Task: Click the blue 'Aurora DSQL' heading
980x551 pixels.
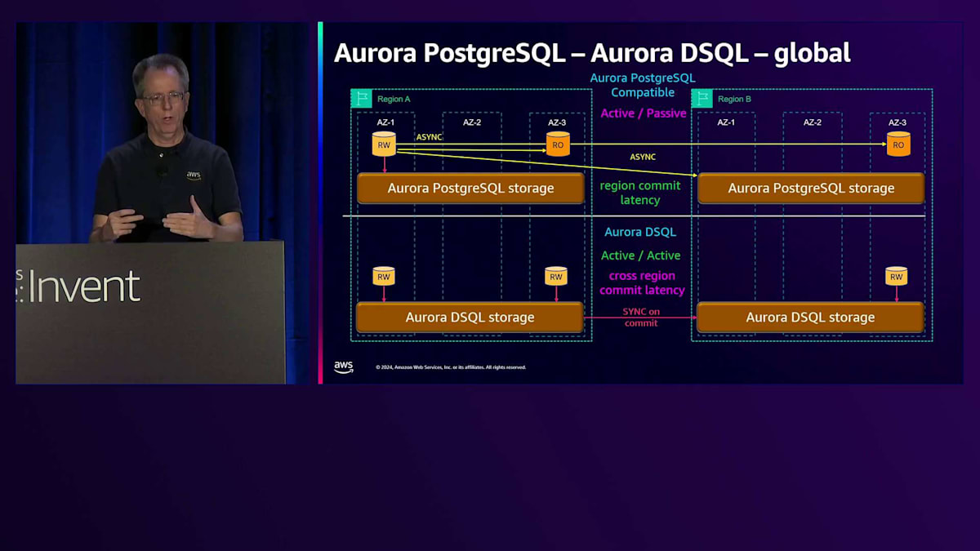Action: pyautogui.click(x=640, y=232)
